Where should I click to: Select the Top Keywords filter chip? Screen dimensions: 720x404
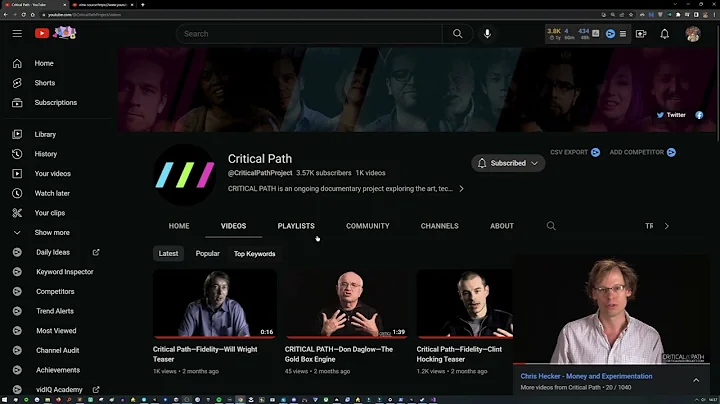(x=254, y=254)
